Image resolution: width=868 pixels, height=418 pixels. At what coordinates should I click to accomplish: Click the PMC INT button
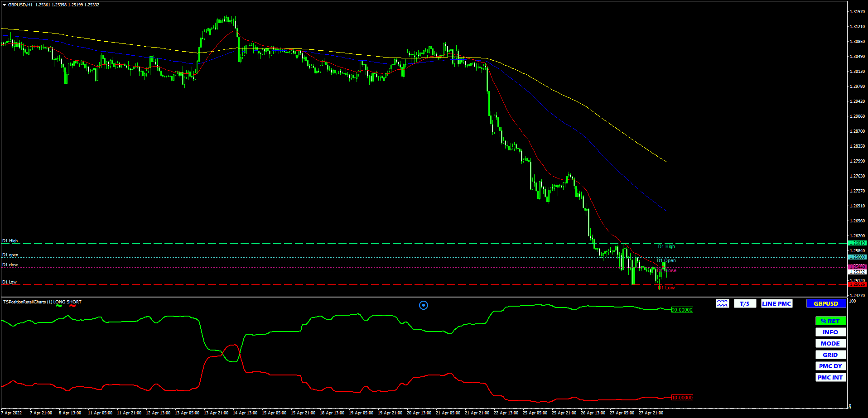(x=830, y=377)
